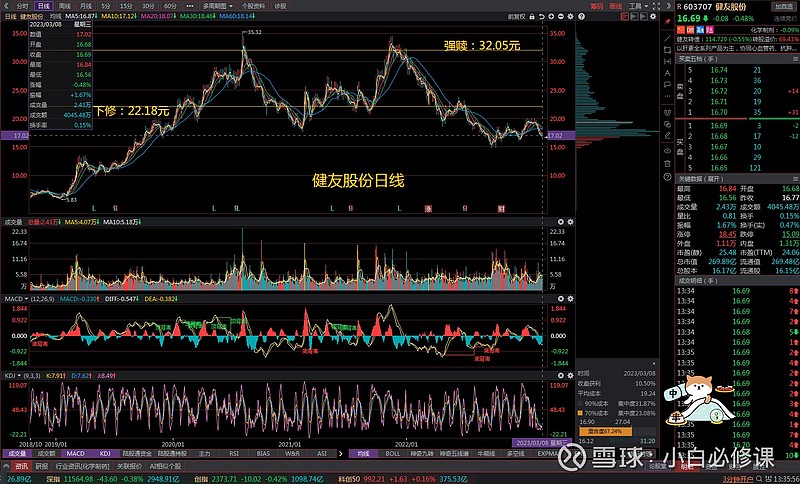
Task: Click the 化学制药 sector link
Action: click(761, 30)
